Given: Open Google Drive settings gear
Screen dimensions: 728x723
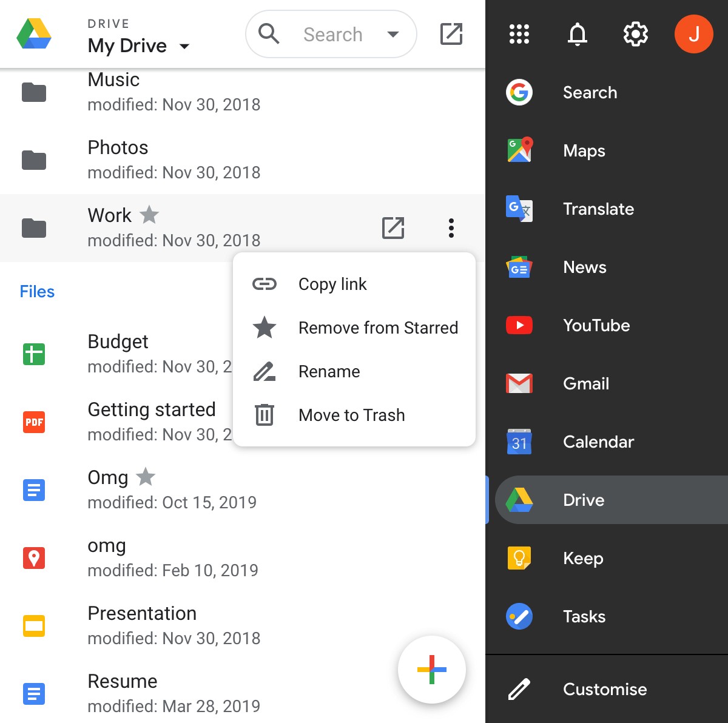Looking at the screenshot, I should coord(635,34).
